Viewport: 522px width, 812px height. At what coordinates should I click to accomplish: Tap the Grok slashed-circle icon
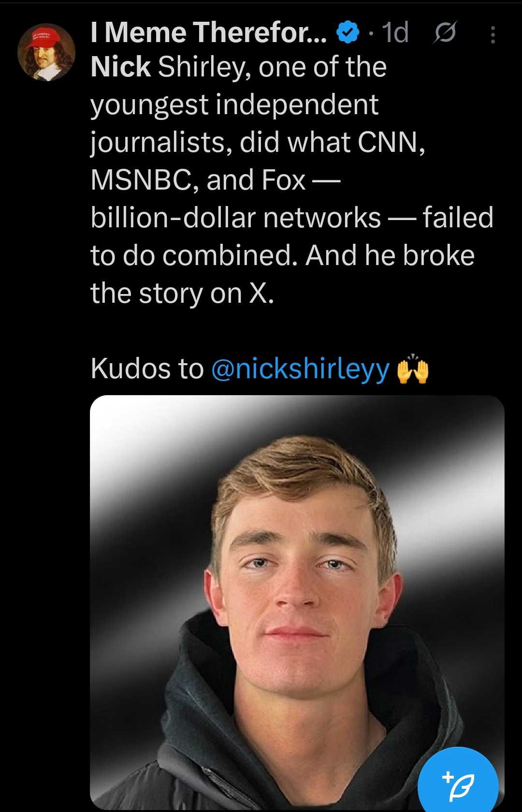[x=445, y=33]
